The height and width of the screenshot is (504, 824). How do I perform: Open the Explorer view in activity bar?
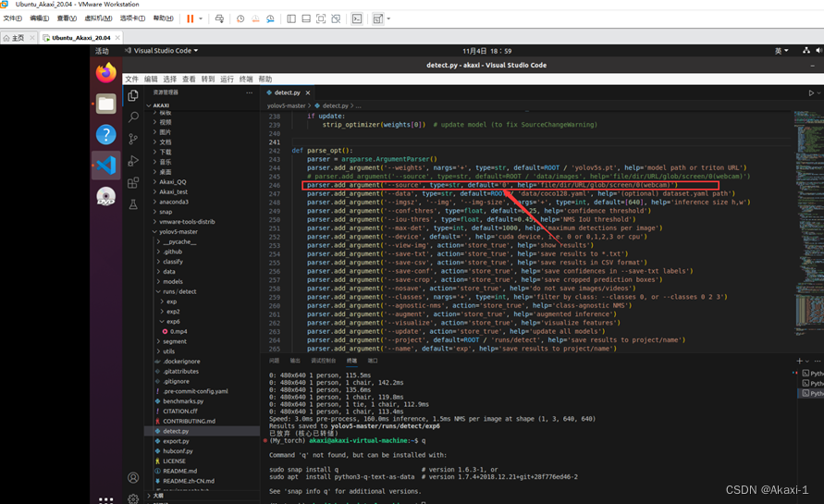133,95
